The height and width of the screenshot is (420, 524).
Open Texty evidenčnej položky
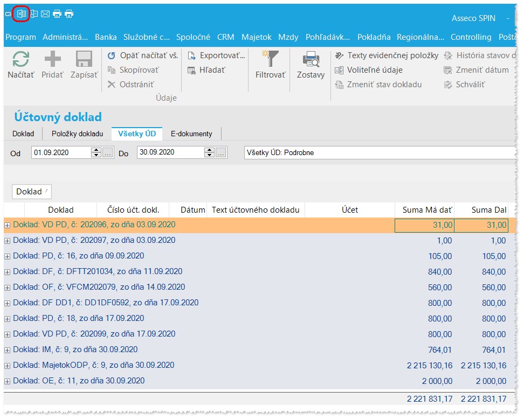387,55
